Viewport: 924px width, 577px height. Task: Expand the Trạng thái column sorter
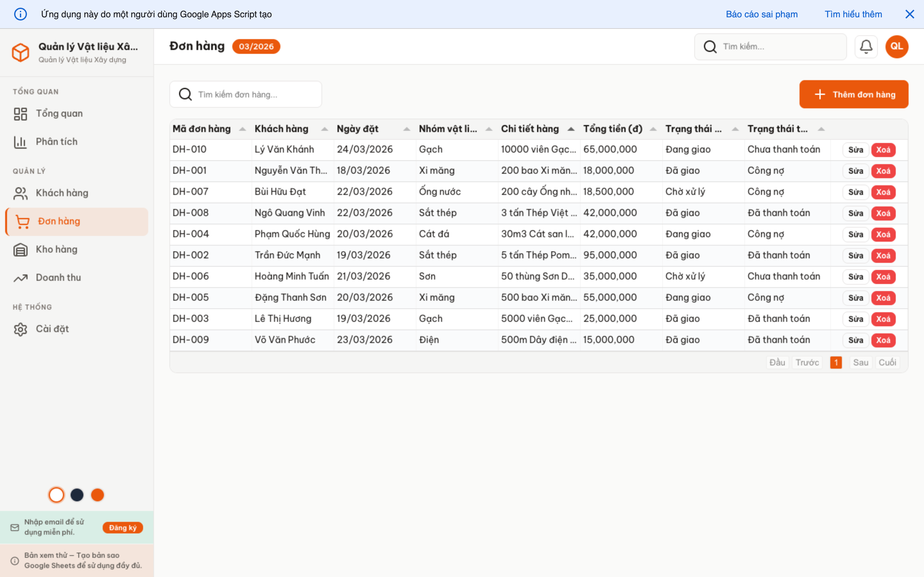pyautogui.click(x=735, y=129)
